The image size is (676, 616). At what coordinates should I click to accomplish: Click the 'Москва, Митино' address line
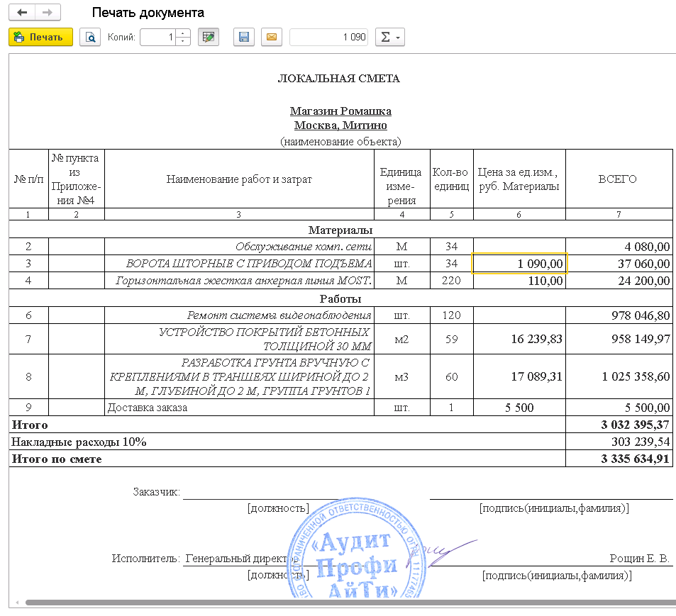[x=340, y=125]
